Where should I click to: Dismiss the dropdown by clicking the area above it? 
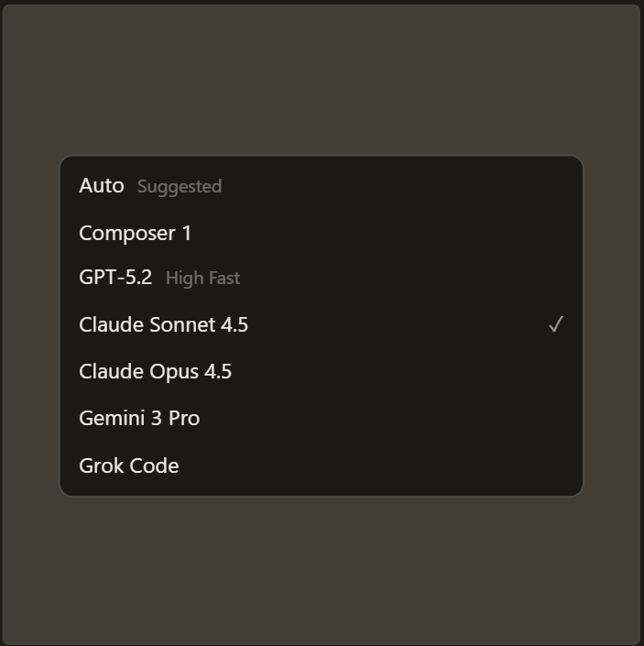click(321, 82)
